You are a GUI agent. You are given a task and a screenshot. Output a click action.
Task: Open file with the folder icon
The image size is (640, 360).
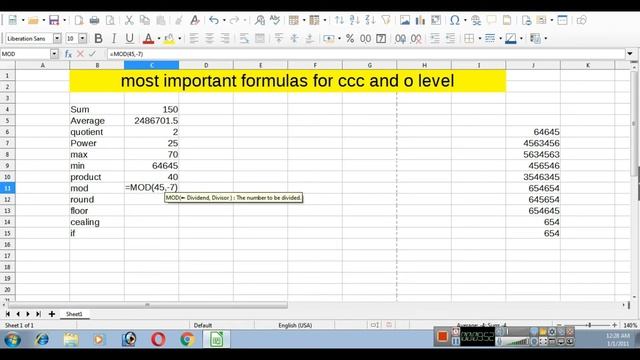pos(33,20)
